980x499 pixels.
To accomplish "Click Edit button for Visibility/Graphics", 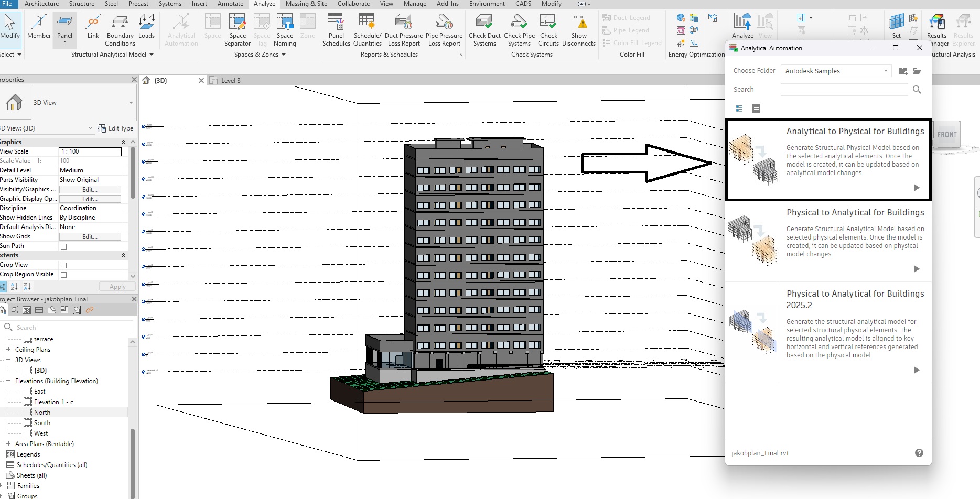I will click(90, 190).
